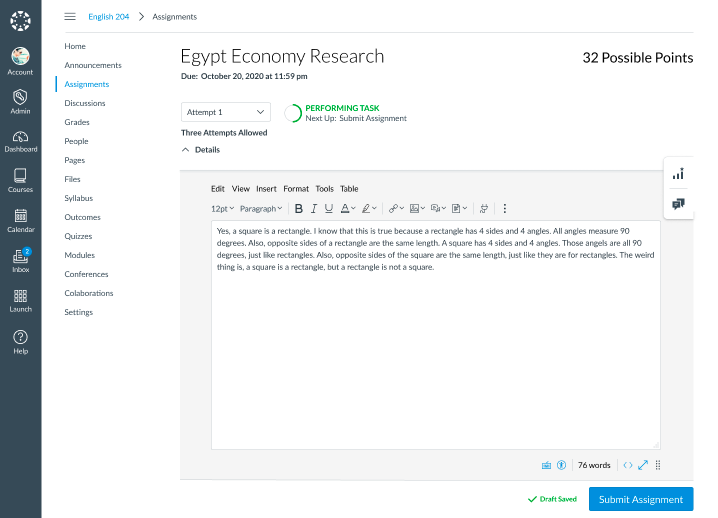The width and height of the screenshot is (718, 518).
Task: Open the Assignments breadcrumb
Action: [x=174, y=16]
